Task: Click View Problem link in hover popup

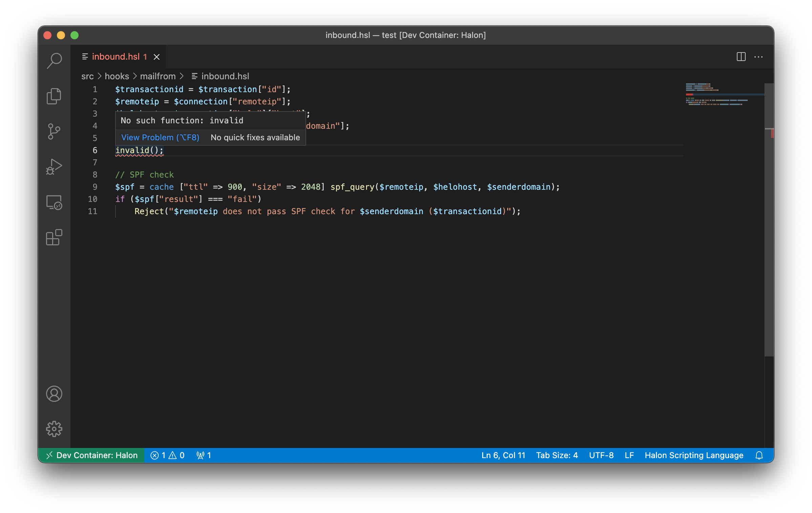Action: [160, 138]
